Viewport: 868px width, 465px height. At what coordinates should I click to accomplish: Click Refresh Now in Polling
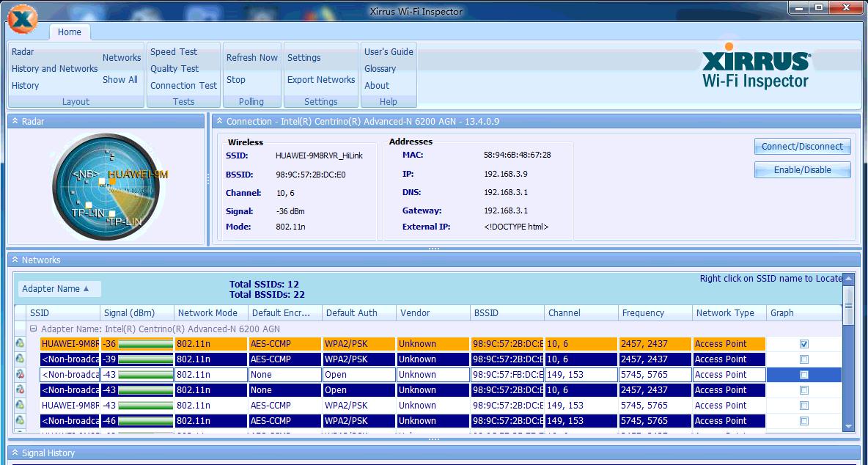(252, 57)
